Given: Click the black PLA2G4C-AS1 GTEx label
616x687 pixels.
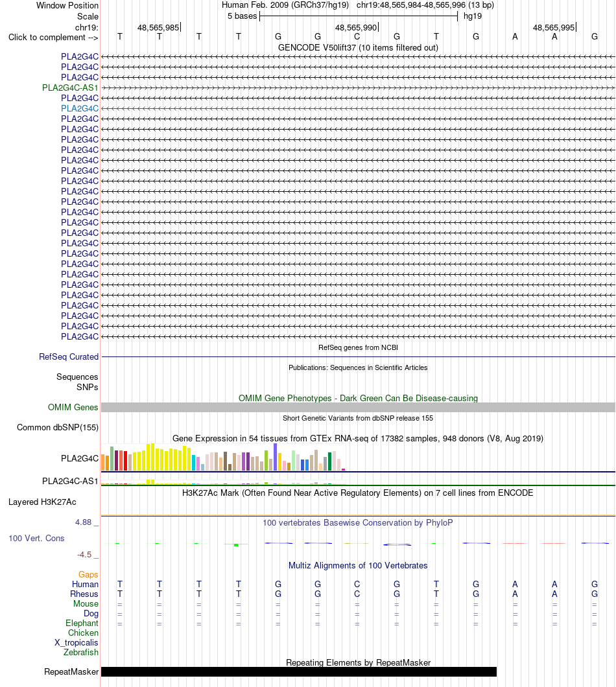Looking at the screenshot, I should (70, 481).
